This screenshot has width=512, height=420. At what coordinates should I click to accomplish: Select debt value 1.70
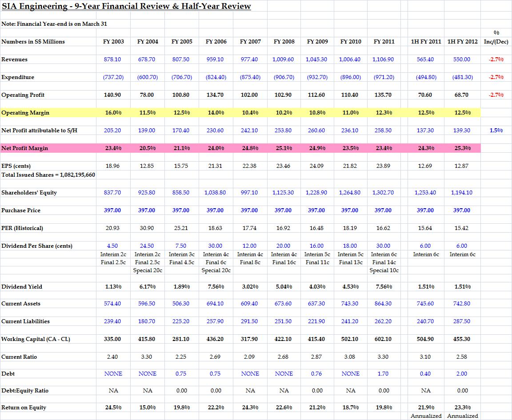(x=383, y=374)
